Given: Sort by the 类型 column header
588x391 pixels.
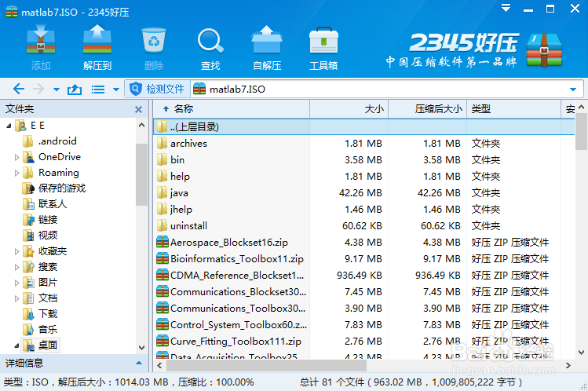Looking at the screenshot, I should coord(513,109).
